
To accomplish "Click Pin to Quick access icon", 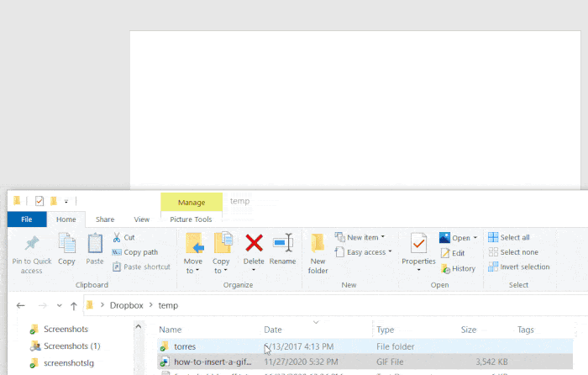I will click(32, 245).
